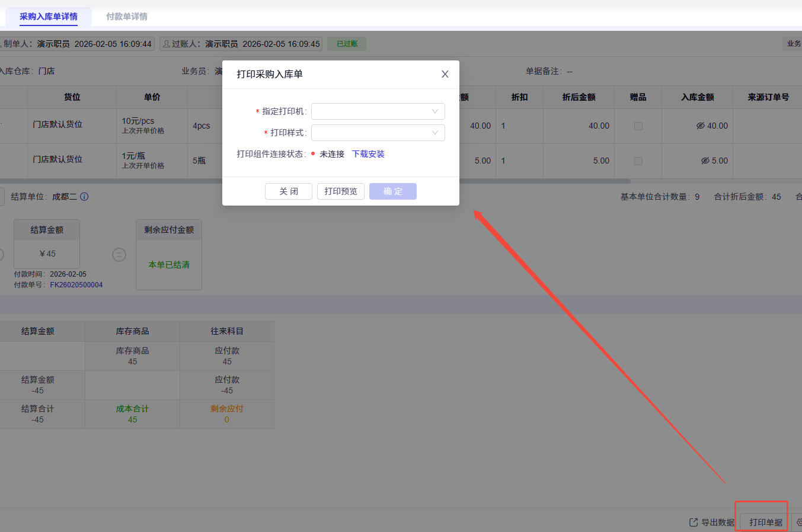
Task: Open payment number FK26020500004 link
Action: 76,285
